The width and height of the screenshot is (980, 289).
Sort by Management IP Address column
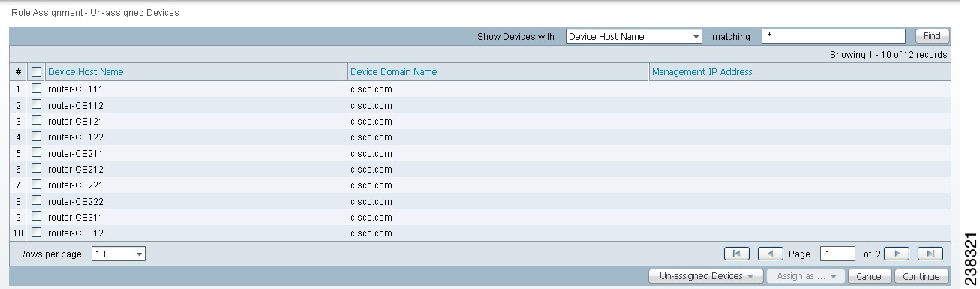tap(702, 72)
